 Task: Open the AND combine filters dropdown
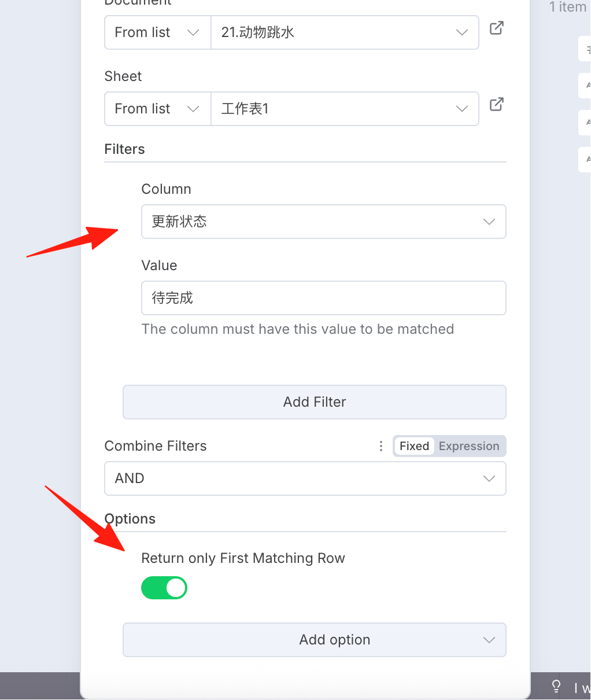click(305, 478)
